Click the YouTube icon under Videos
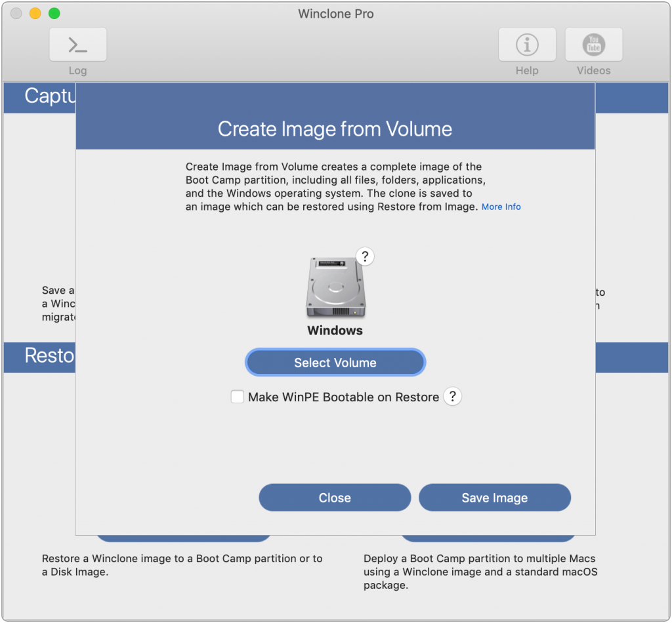 pos(593,44)
